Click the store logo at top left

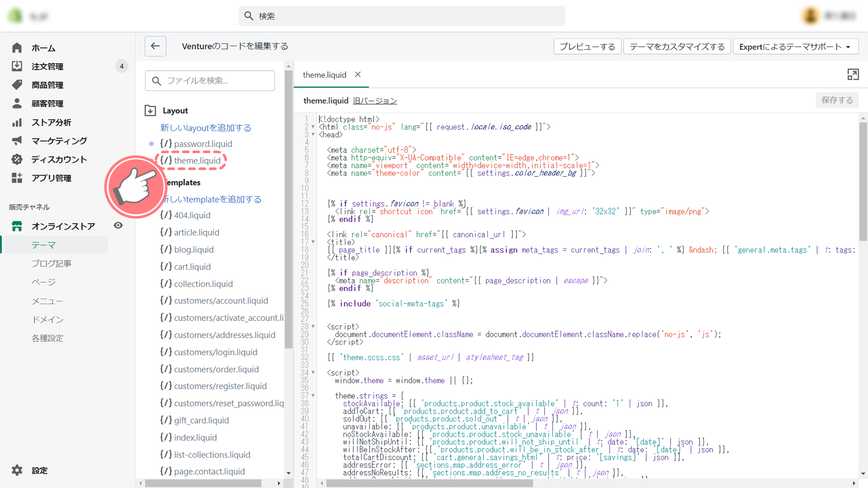coord(16,16)
